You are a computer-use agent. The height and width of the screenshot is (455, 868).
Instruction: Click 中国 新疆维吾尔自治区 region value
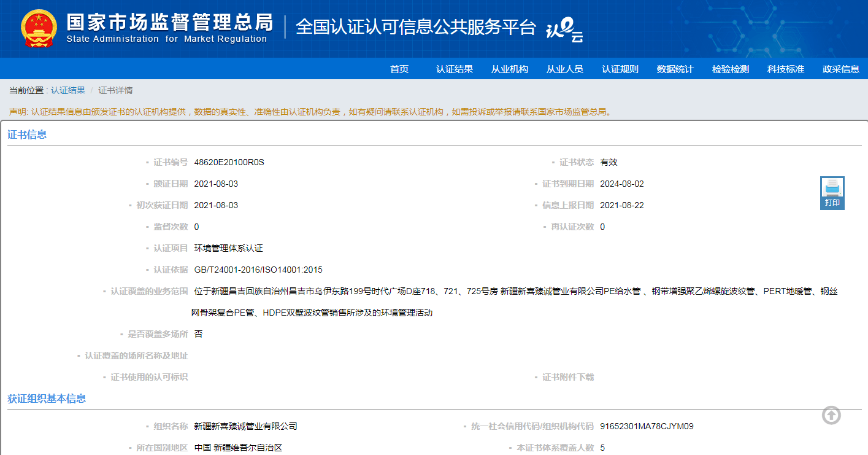238,448
